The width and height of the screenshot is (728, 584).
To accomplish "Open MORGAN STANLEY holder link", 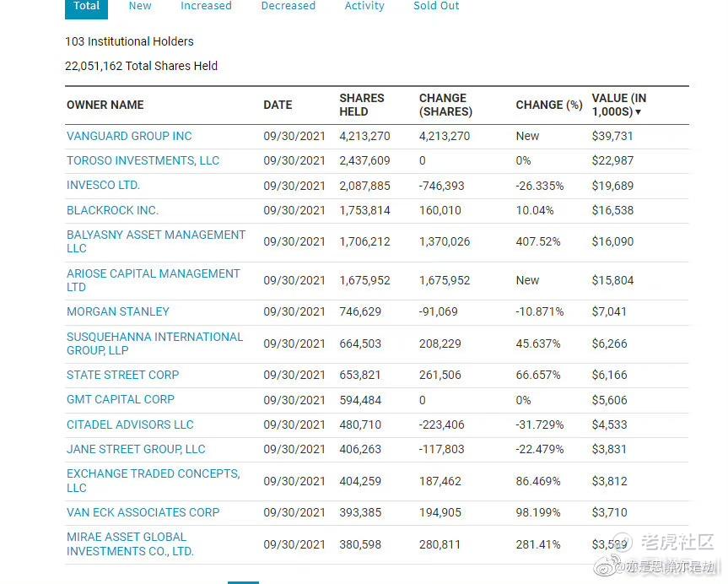I will pyautogui.click(x=118, y=311).
